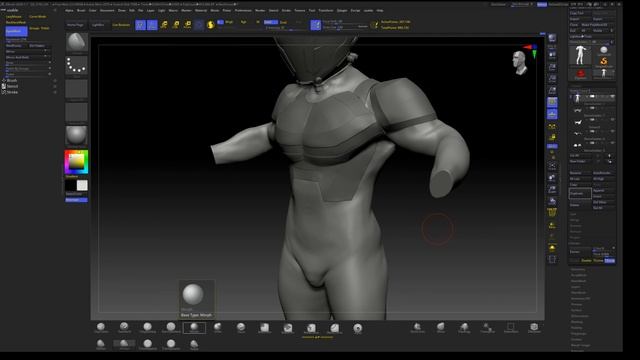Open the material sphere thumbnail on left shelf
Screen dimensions: 640x360
[76, 136]
